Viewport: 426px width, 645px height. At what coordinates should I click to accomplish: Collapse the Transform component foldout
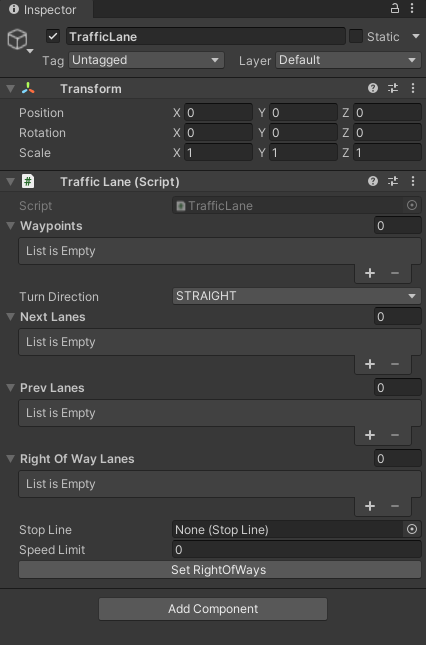pos(11,88)
